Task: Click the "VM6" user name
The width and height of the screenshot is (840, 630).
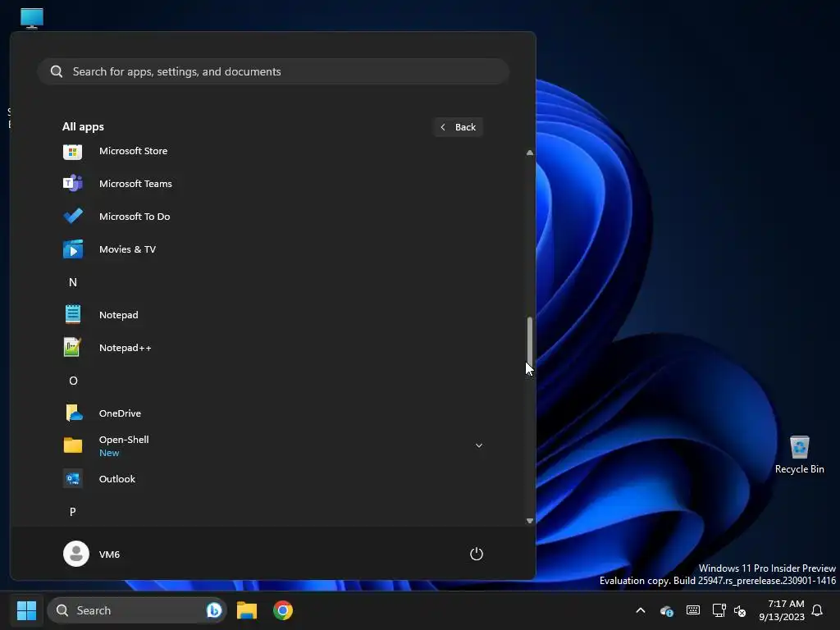Action: click(109, 555)
